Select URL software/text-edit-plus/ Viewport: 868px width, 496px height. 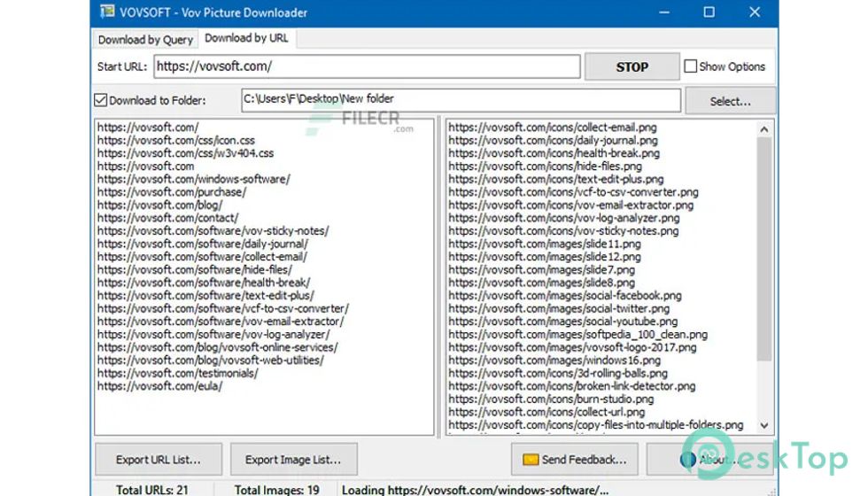click(205, 296)
